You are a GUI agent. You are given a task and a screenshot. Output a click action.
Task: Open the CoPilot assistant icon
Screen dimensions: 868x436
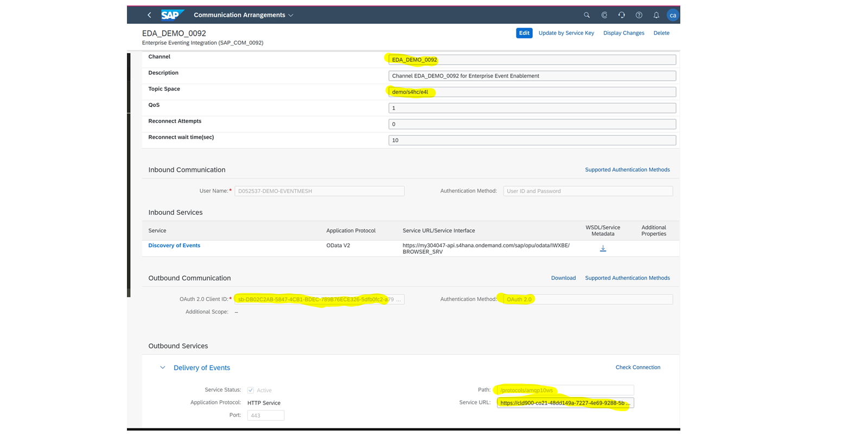(604, 15)
